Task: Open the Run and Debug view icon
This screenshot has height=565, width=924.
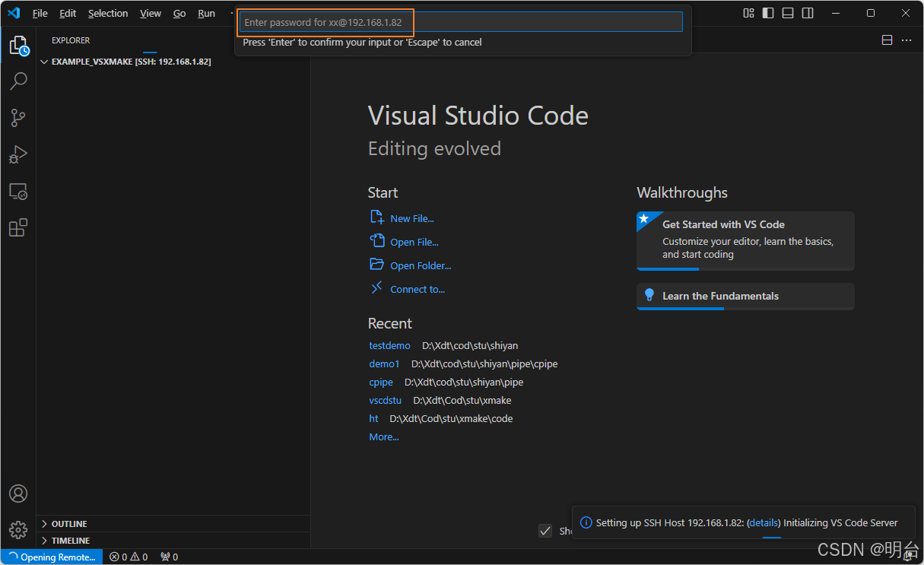Action: [x=18, y=154]
